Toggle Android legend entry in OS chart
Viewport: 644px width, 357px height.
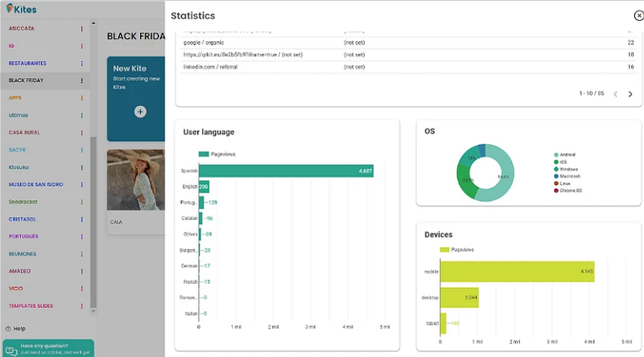click(x=565, y=154)
